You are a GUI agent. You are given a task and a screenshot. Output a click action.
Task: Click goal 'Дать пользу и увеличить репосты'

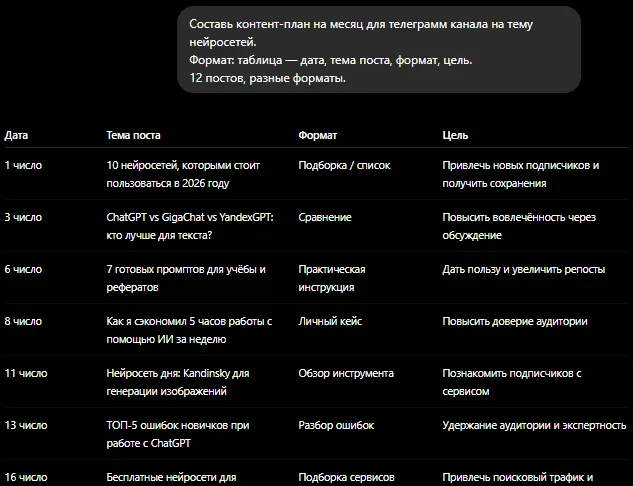[524, 269]
